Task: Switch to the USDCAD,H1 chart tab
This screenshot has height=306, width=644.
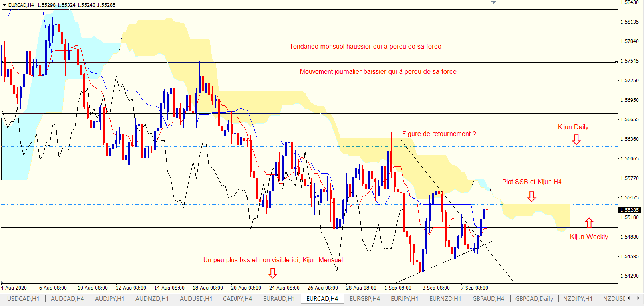Action: (x=23, y=299)
